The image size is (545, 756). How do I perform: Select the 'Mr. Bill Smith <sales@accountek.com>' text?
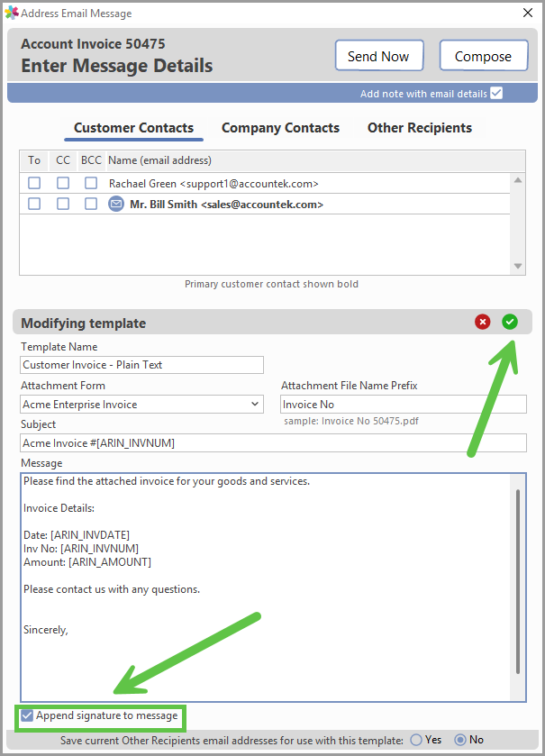226,205
